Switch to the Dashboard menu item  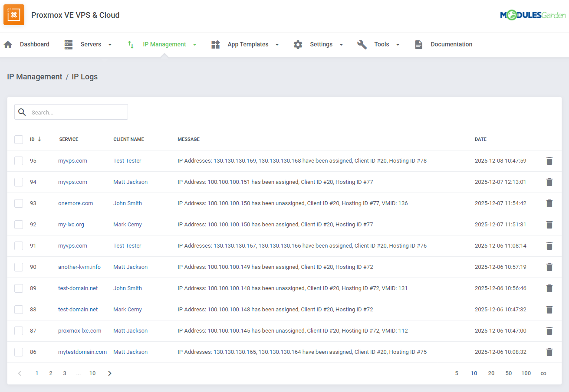pos(35,44)
